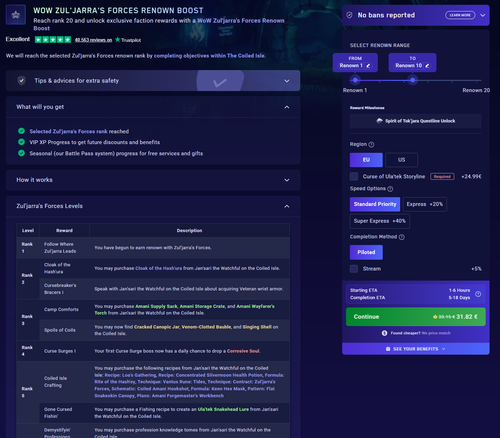Click the shield check icon in Tips & advices

tap(22, 81)
